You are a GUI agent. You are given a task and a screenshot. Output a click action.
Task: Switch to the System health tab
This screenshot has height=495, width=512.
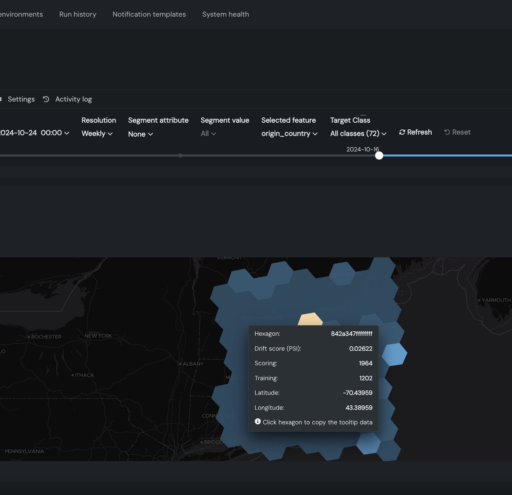click(225, 14)
